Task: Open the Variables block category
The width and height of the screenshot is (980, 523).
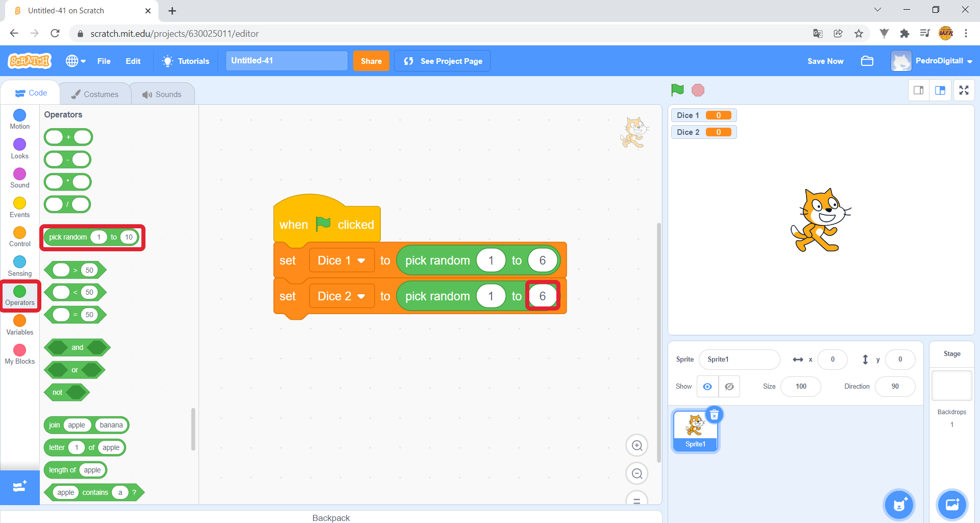Action: [x=20, y=325]
